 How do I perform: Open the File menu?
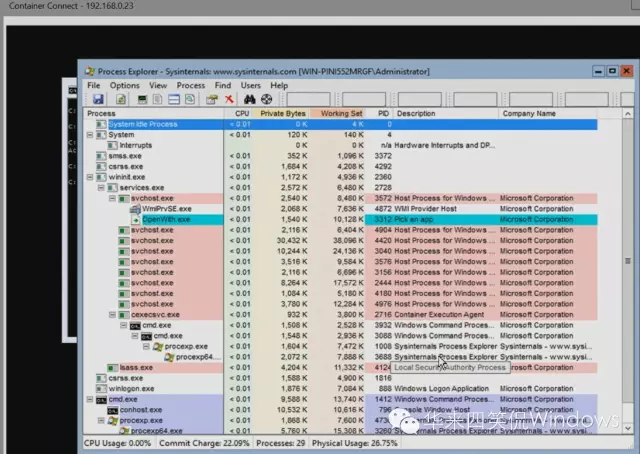[93, 85]
